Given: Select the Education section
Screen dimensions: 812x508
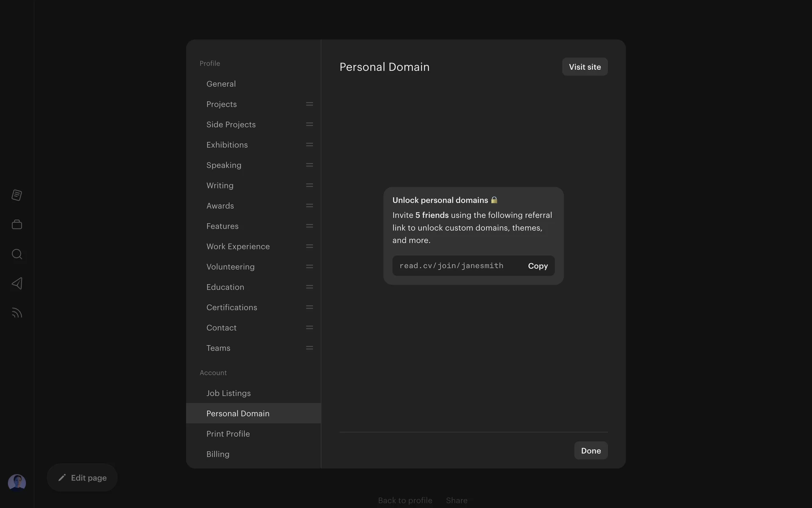Looking at the screenshot, I should click(225, 287).
